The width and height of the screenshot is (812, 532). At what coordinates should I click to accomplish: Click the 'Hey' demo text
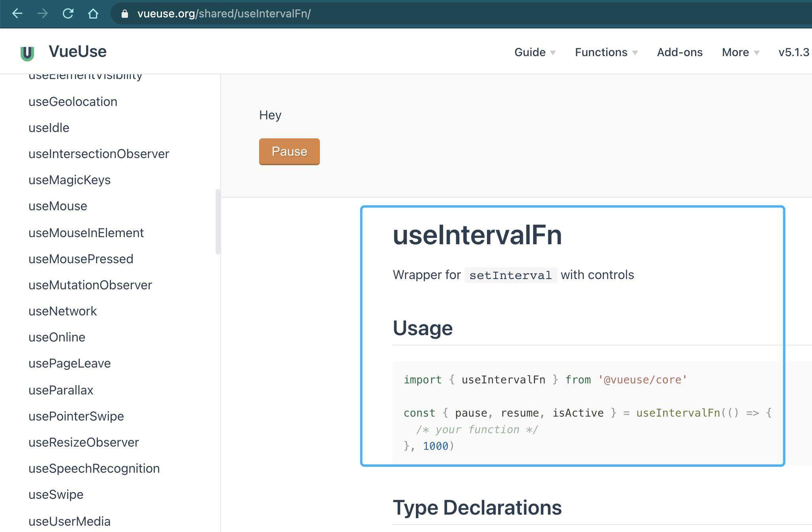pos(270,115)
